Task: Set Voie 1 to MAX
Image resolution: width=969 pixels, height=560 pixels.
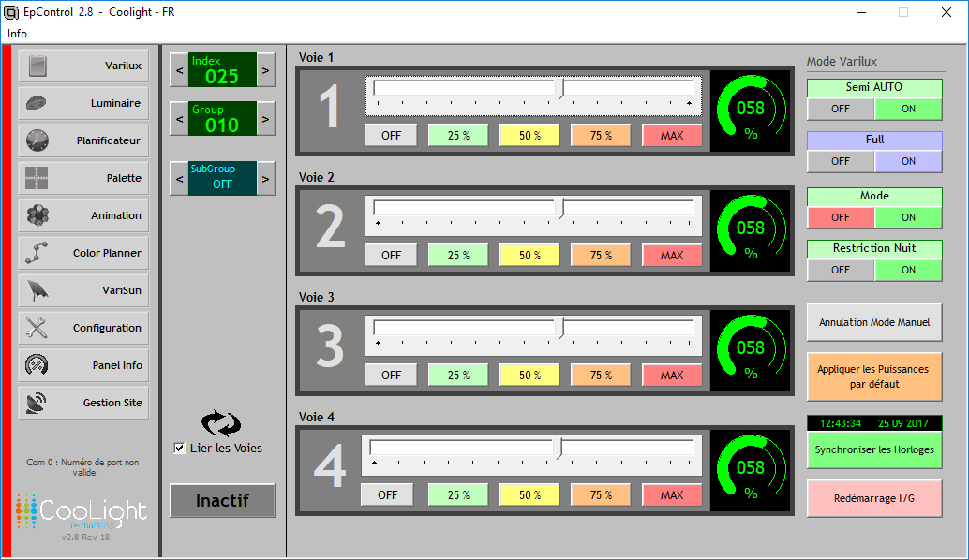Action: (672, 136)
